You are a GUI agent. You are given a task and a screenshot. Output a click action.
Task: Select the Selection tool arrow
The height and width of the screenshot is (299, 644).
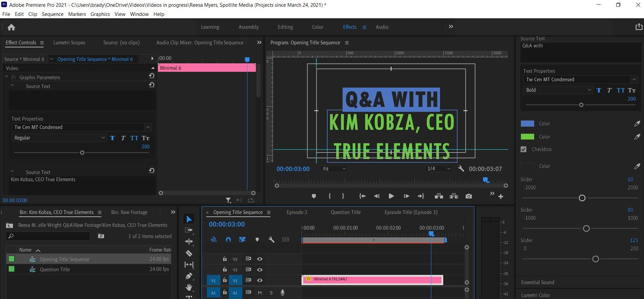click(x=189, y=219)
